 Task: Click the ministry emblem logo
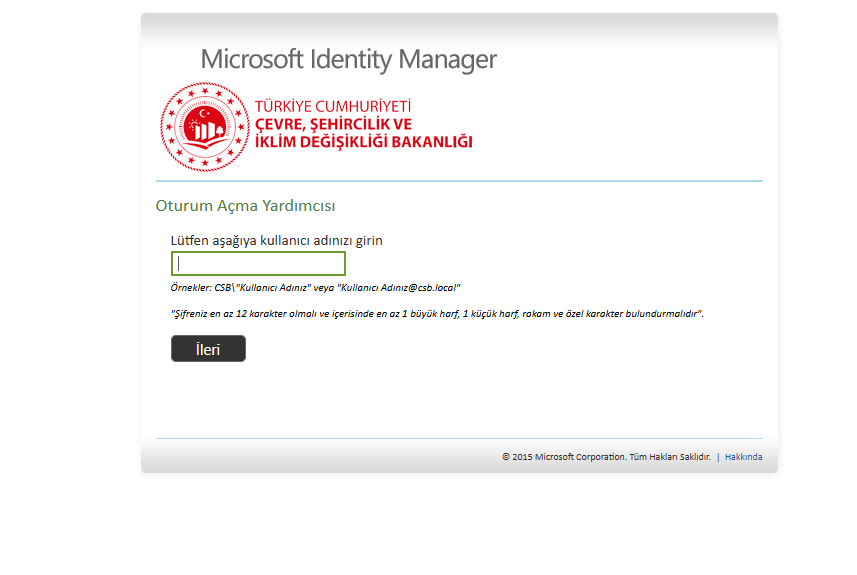tap(203, 127)
